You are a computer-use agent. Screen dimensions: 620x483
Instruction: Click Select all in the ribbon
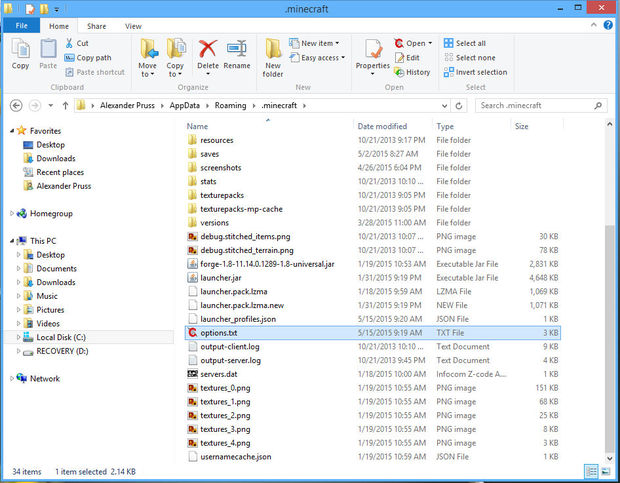(x=465, y=43)
